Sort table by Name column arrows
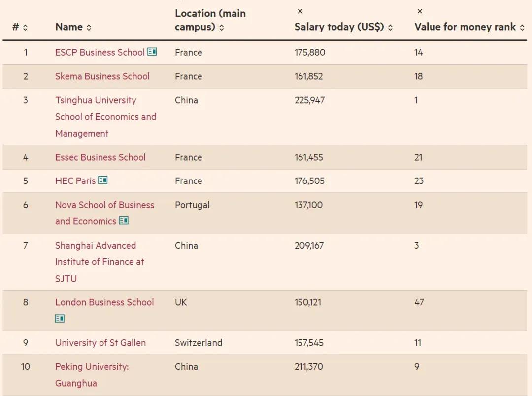Image resolution: width=532 pixels, height=396 pixels. [x=89, y=28]
